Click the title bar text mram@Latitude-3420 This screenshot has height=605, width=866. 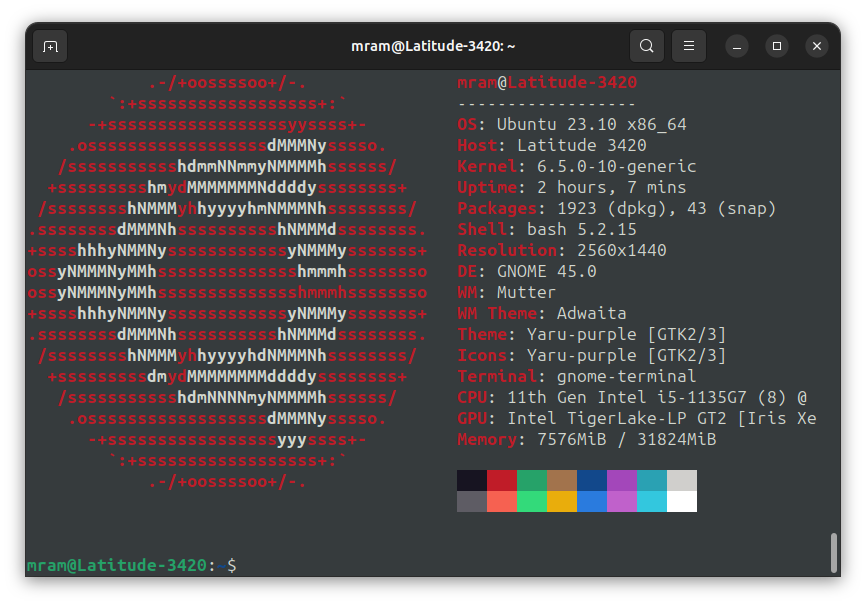(x=432, y=46)
